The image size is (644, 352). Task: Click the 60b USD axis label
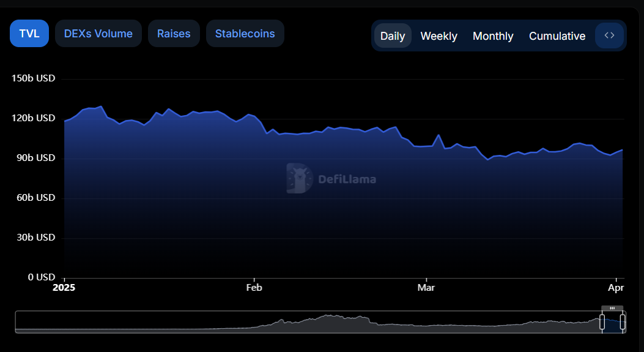pos(35,198)
